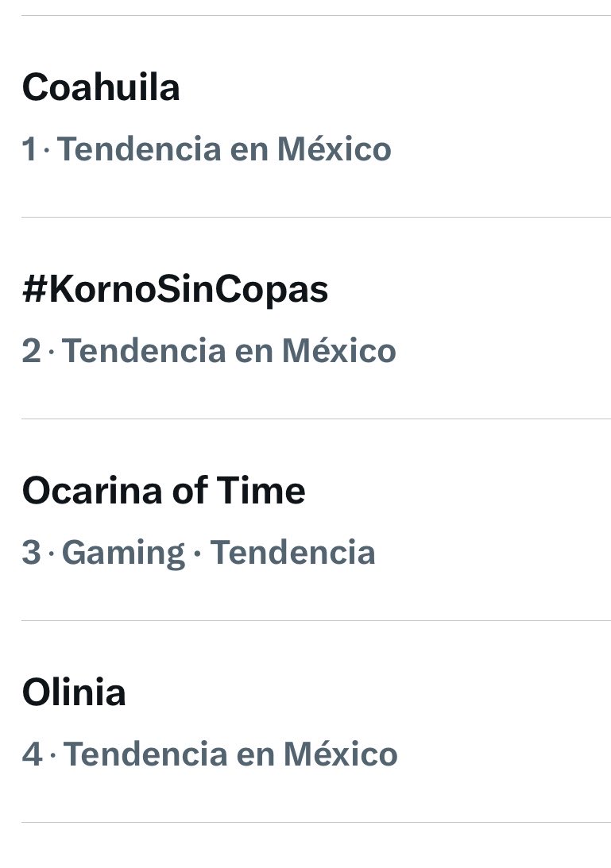This screenshot has height=868, width=611.
Task: Select Tendencia en México label under Coahuila
Action: point(224,149)
